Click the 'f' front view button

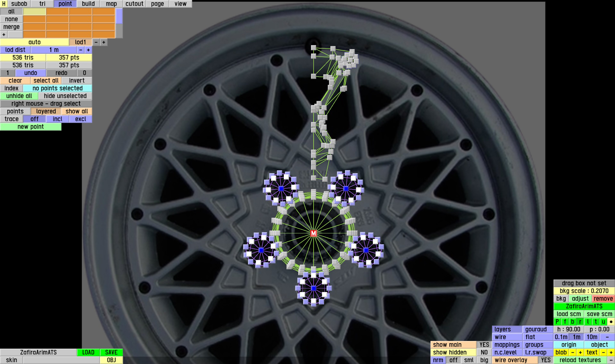pos(565,322)
